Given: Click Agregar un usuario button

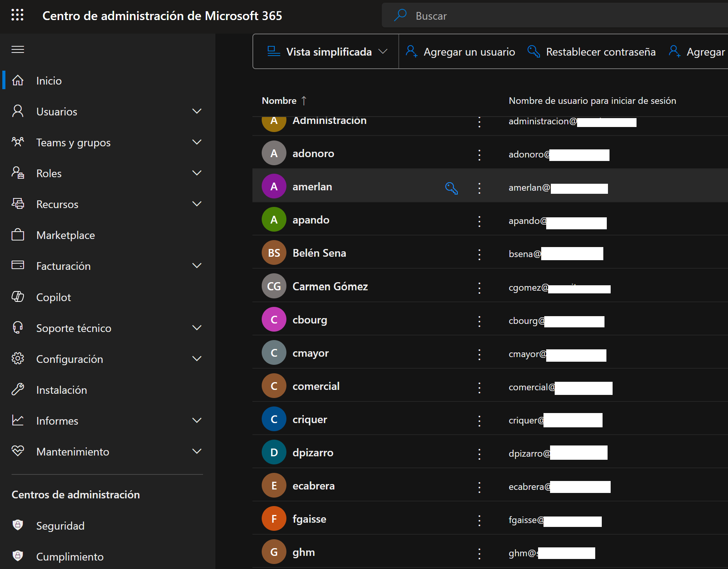Looking at the screenshot, I should coord(461,52).
